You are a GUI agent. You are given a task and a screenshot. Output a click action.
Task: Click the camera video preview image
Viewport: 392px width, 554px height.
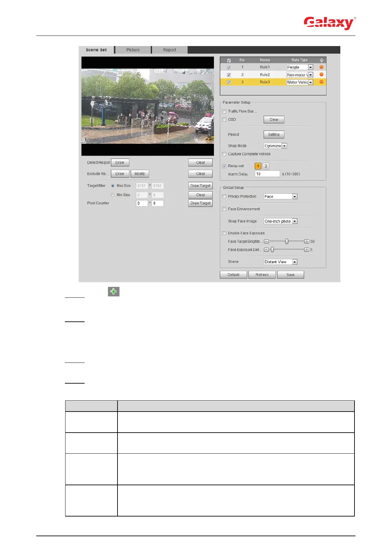pyautogui.click(x=148, y=106)
